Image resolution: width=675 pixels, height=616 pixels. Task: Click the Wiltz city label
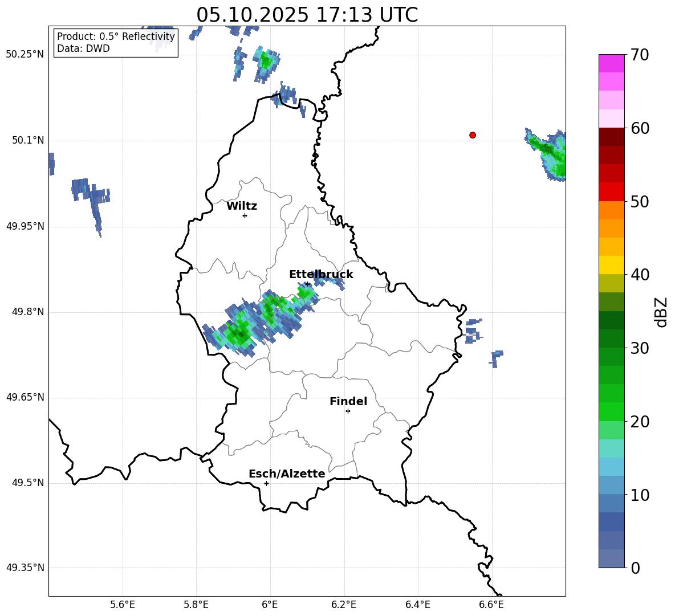tap(242, 206)
